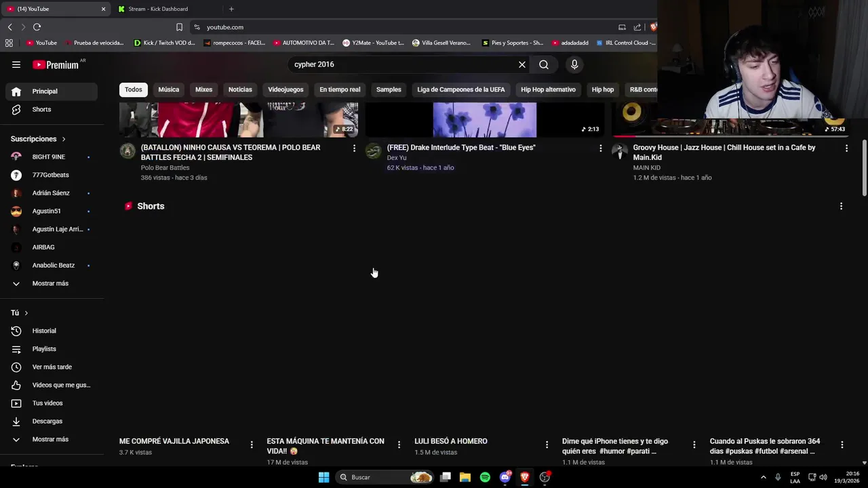Open Polo Bear Battles channel avatar
The image size is (868, 488).
pos(127,150)
